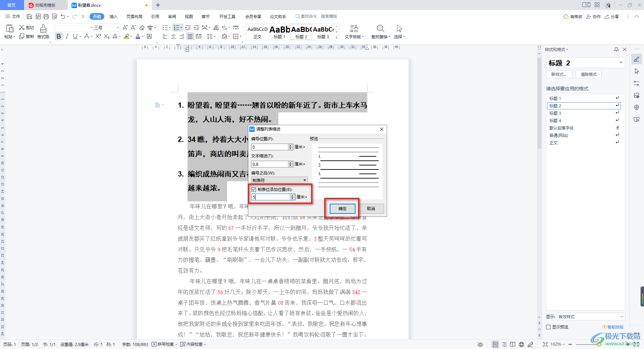
Task: Apply underline formatting
Action: pyautogui.click(x=75, y=36)
